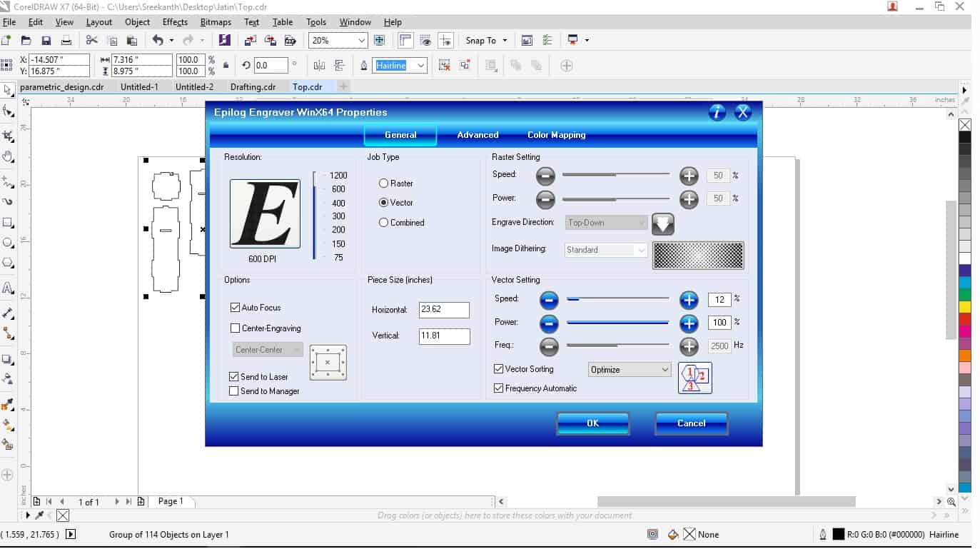Open the Bitmaps menu

click(x=216, y=22)
